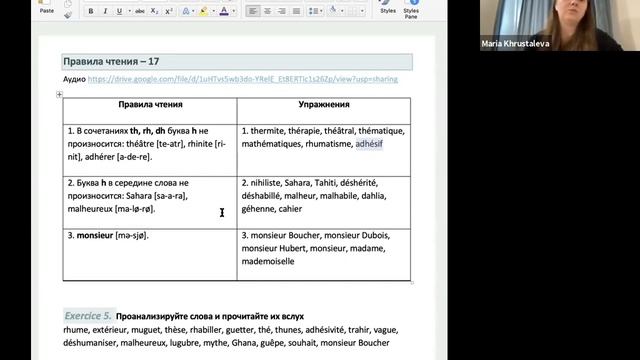The image size is (640, 360).
Task: Click the table move handle
Action: 59,95
